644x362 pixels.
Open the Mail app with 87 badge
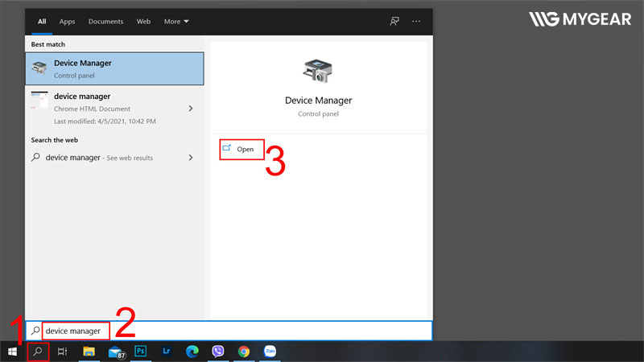tap(115, 352)
